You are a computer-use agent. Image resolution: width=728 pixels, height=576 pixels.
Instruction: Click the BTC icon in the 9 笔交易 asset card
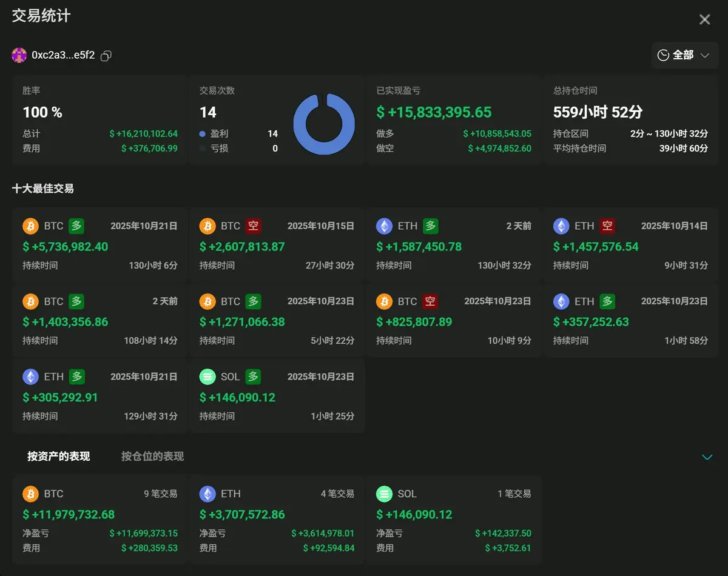(x=30, y=494)
